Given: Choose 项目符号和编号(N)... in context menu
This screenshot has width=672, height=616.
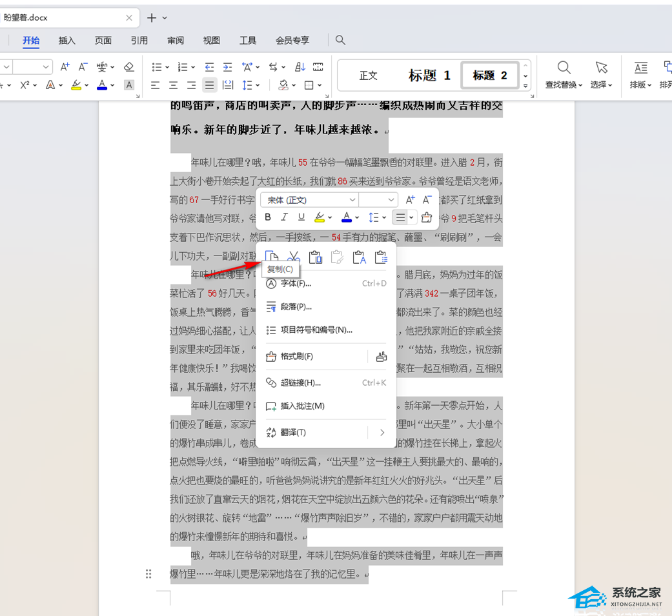Looking at the screenshot, I should [326, 330].
